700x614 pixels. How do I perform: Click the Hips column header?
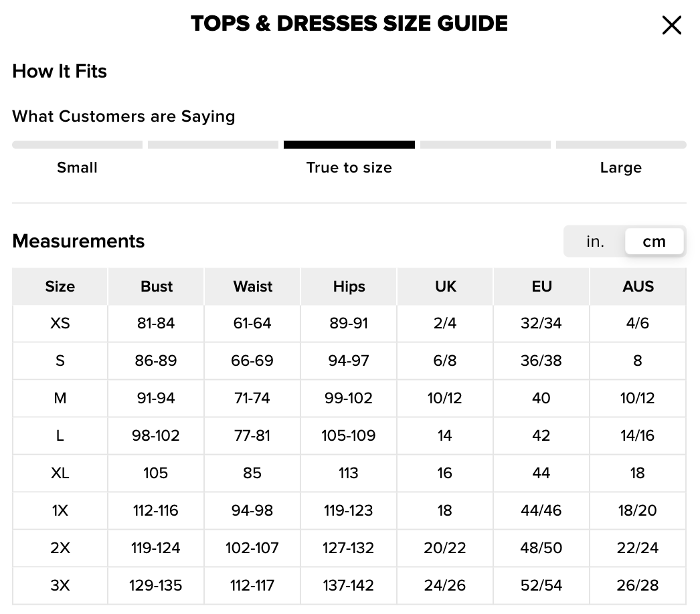(349, 286)
